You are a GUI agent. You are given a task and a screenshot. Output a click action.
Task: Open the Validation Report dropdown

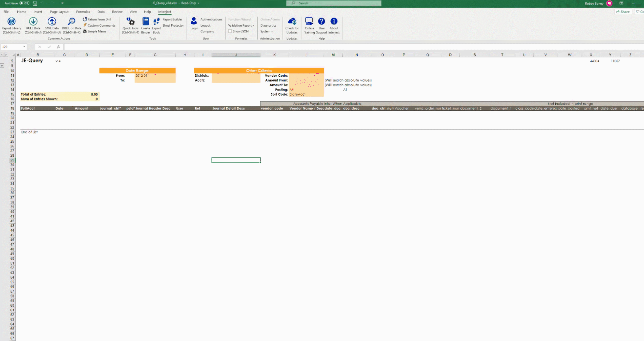pyautogui.click(x=241, y=25)
